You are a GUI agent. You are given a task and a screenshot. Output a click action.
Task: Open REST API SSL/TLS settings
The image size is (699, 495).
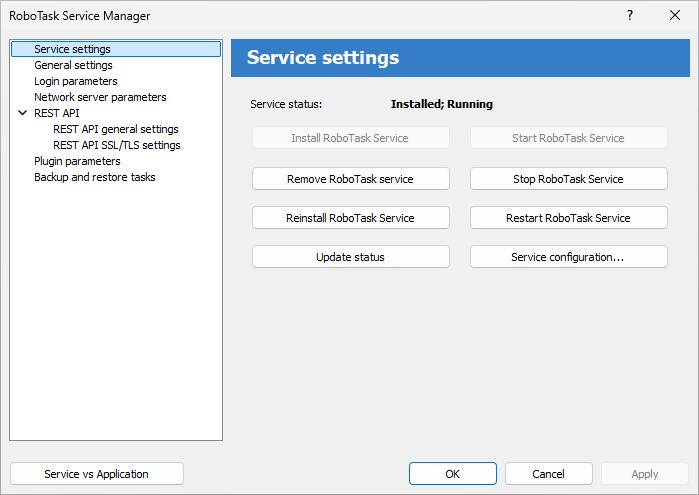click(117, 145)
